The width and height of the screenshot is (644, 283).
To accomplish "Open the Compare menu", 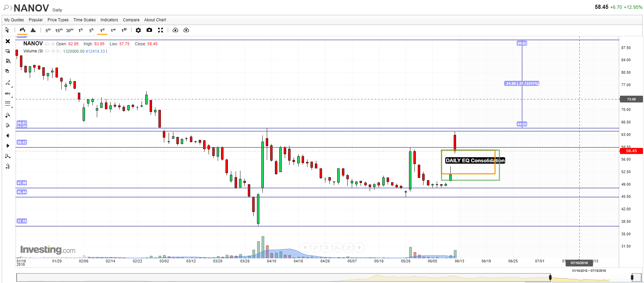I will [131, 20].
